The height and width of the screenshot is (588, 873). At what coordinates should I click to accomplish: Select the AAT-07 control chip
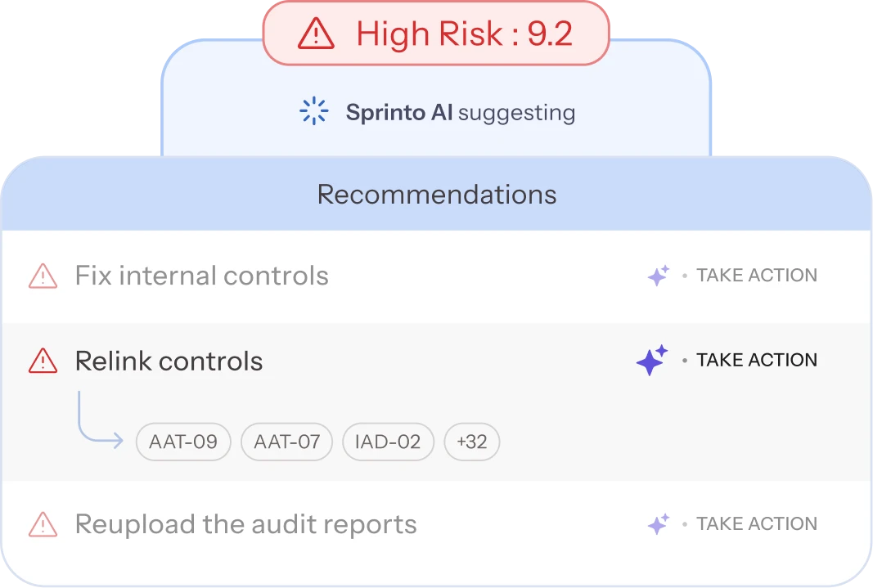point(286,442)
